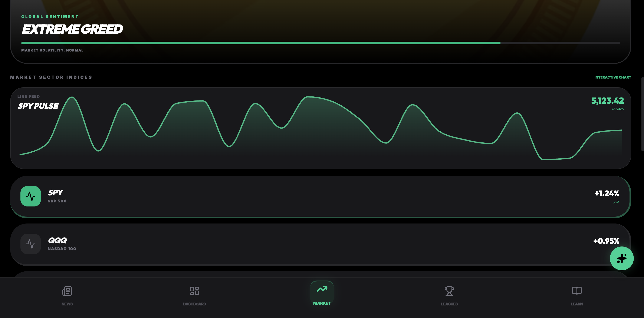Click the GLOBAL SENTIMENT label
Screen dimensions: 644x318
tap(50, 17)
